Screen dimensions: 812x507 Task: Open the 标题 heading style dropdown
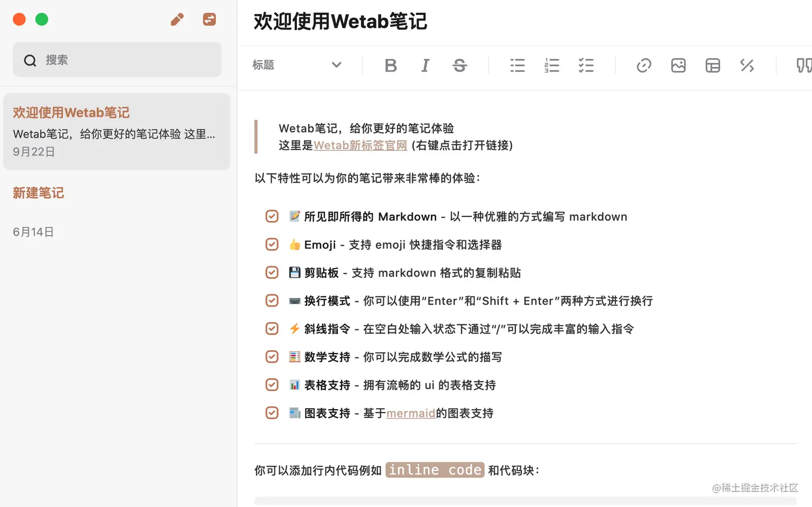tap(297, 65)
